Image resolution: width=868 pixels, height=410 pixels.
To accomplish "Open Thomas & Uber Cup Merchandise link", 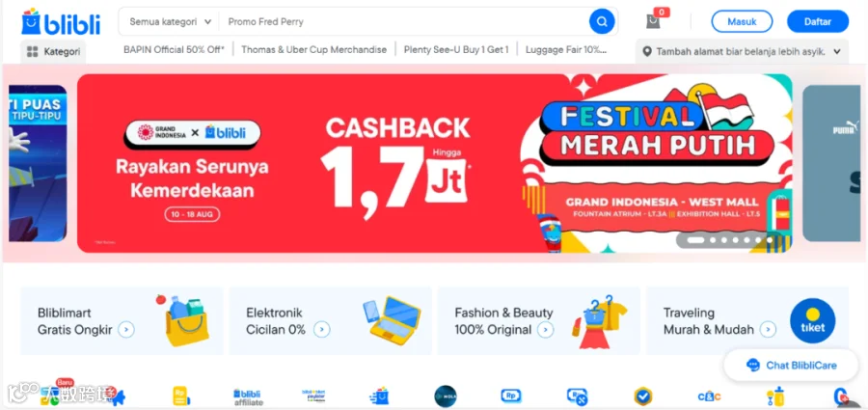I will tap(313, 50).
